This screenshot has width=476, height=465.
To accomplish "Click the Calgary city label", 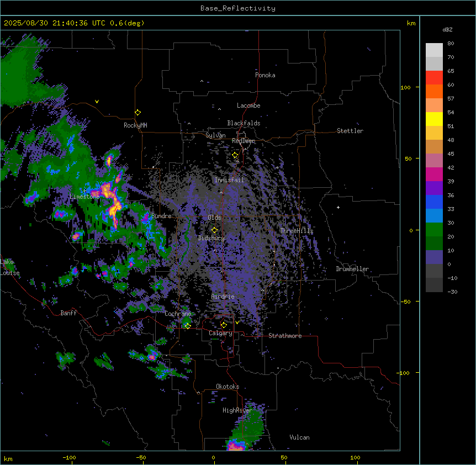I will [x=220, y=333].
